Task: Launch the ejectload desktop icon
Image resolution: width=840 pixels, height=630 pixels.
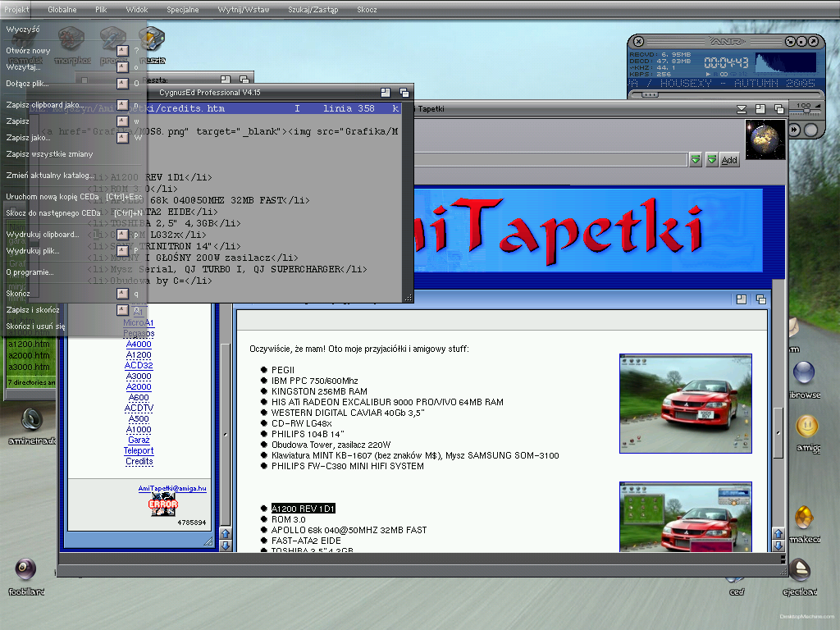Action: coord(800,577)
